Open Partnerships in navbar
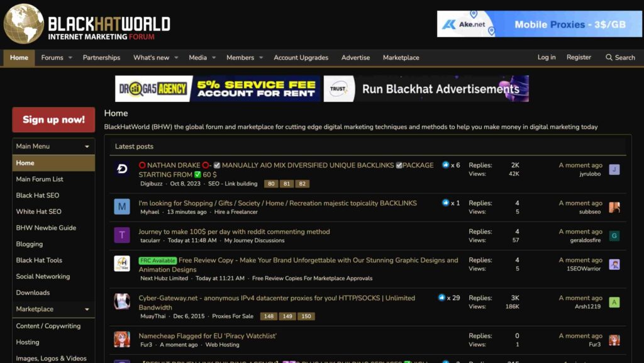Screen dimensions: 644x363 click(x=101, y=58)
